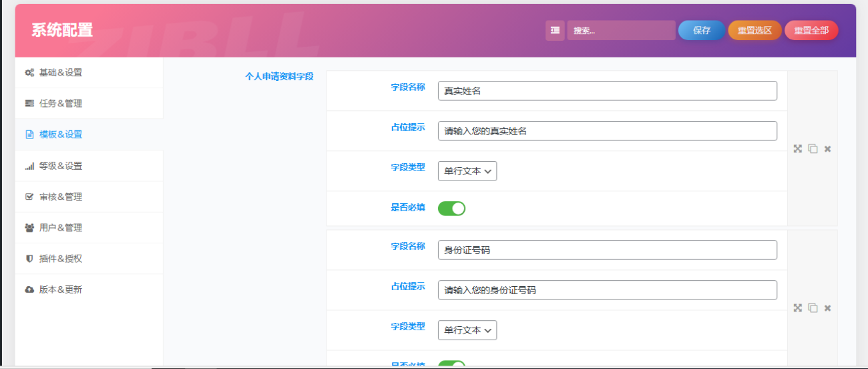
Task: Select 等级&设置 sidebar item
Action: tap(61, 166)
